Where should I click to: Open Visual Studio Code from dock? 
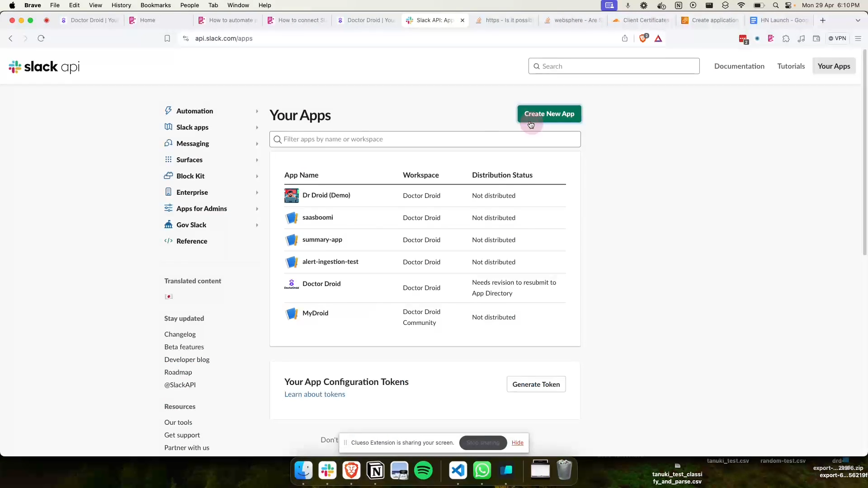click(458, 471)
